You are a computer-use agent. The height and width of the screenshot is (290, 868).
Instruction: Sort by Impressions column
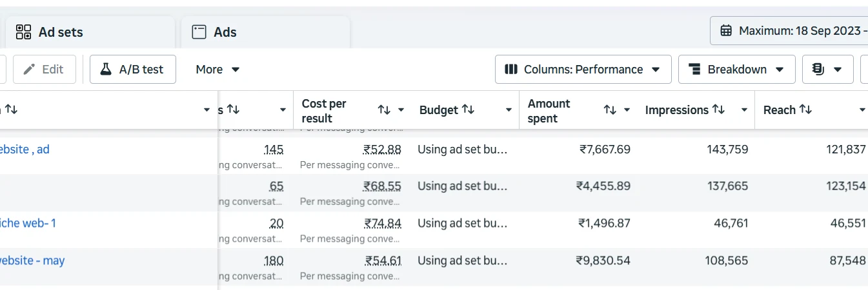tap(718, 110)
